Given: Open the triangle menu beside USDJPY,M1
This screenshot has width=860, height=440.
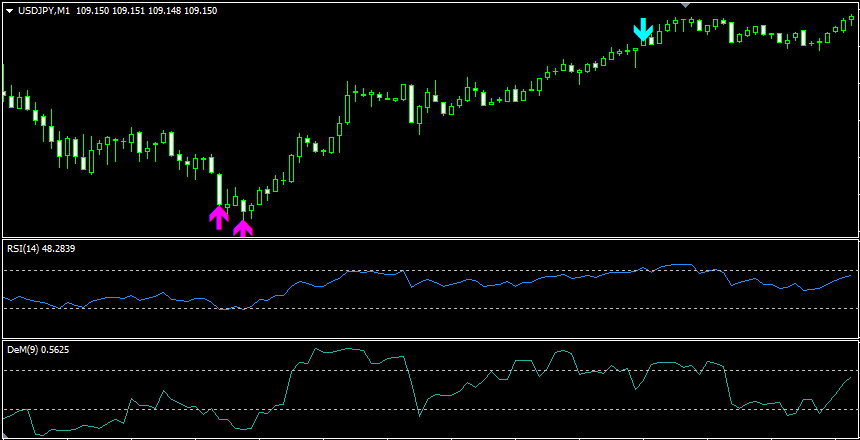Looking at the screenshot, I should point(9,11).
